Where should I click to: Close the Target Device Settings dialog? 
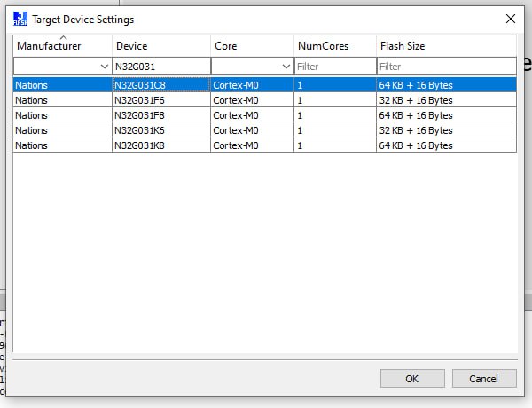[510, 19]
